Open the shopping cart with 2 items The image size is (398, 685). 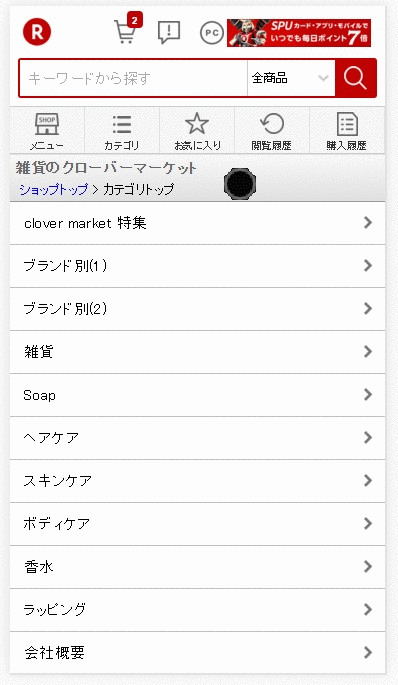[127, 29]
